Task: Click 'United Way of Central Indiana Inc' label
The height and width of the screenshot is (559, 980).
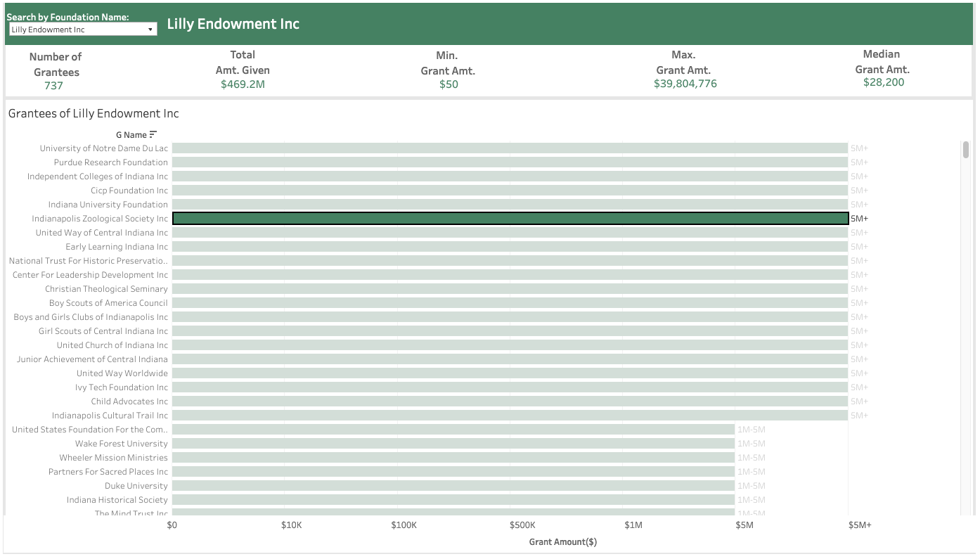Action: click(102, 233)
